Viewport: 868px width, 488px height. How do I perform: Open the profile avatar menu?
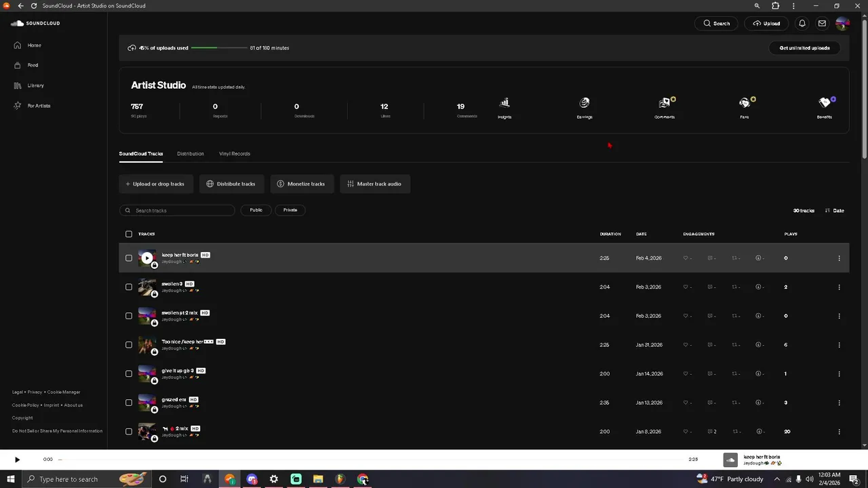tap(842, 23)
